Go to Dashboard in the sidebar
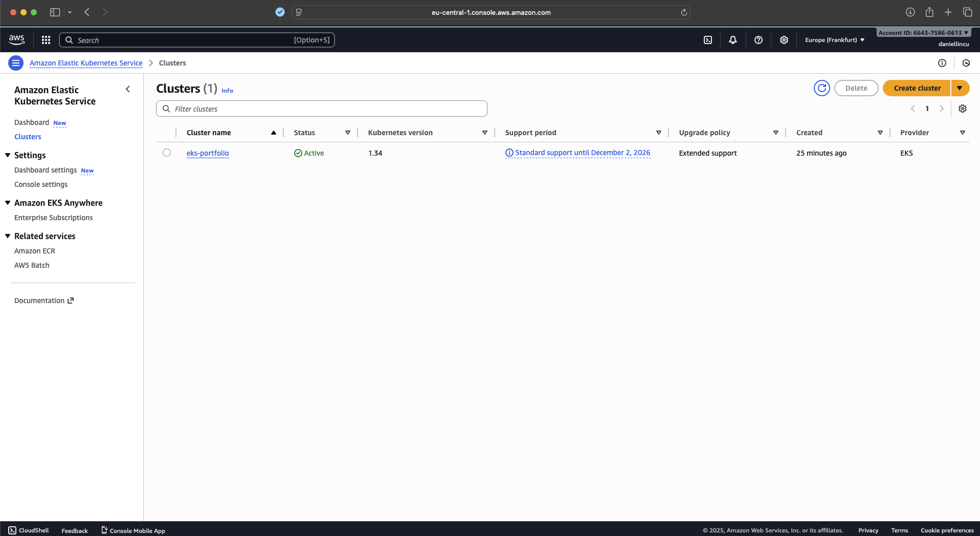The width and height of the screenshot is (980, 536). click(x=32, y=122)
